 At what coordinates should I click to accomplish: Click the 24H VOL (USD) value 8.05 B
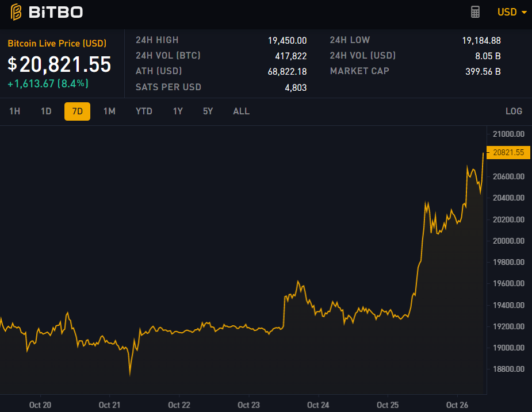point(488,56)
